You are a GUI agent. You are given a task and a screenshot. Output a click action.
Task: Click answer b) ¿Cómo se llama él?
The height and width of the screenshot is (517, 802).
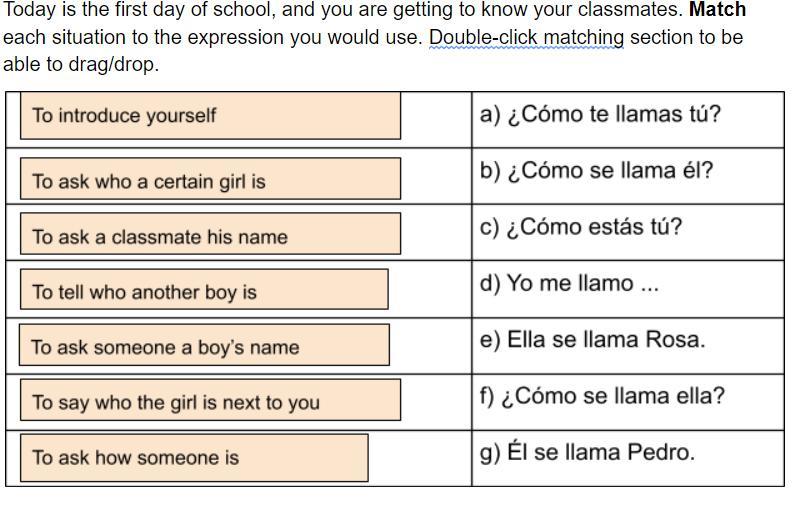596,171
